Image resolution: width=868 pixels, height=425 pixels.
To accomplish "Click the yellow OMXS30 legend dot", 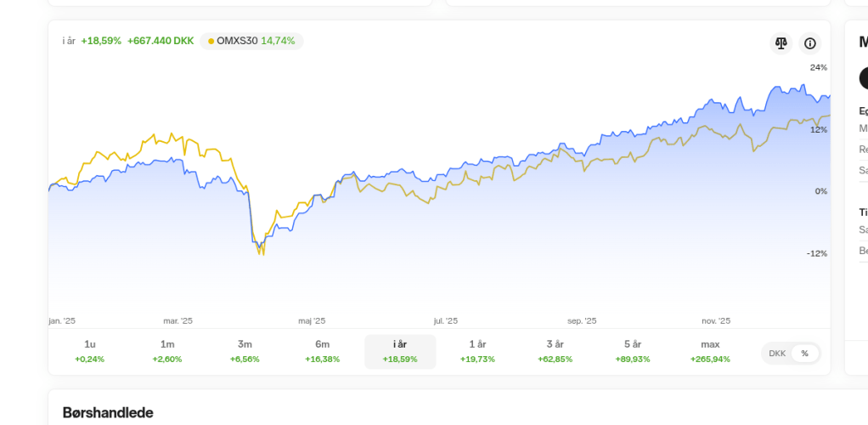I will point(211,41).
